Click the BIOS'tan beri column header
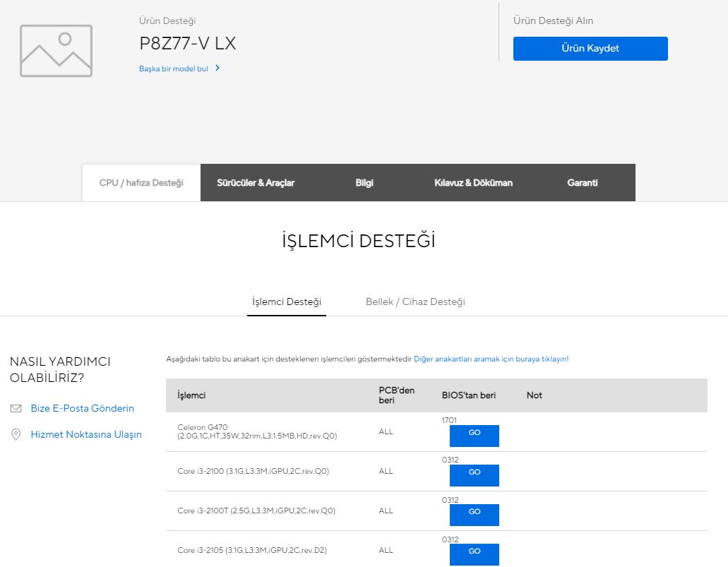 click(x=468, y=395)
